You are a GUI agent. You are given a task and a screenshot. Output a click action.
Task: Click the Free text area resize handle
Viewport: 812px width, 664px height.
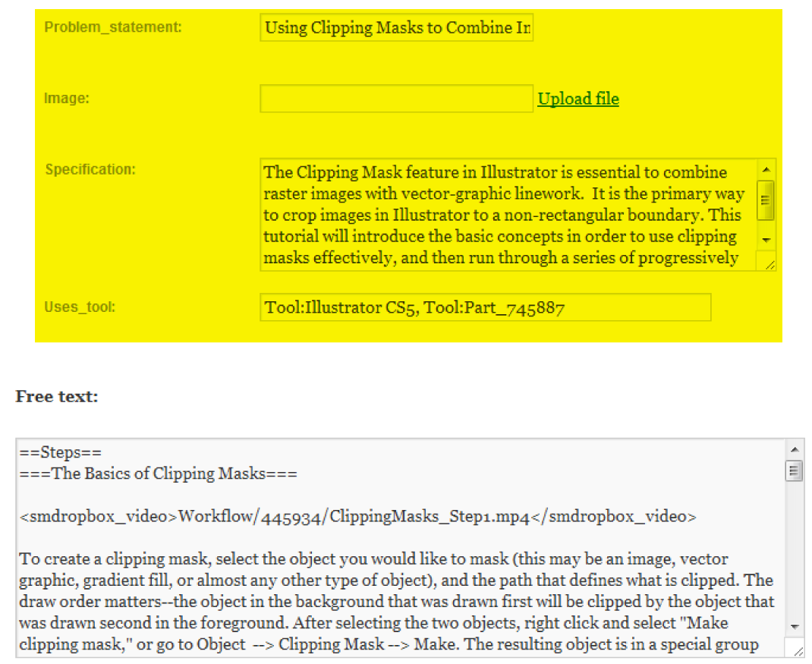tap(798, 651)
